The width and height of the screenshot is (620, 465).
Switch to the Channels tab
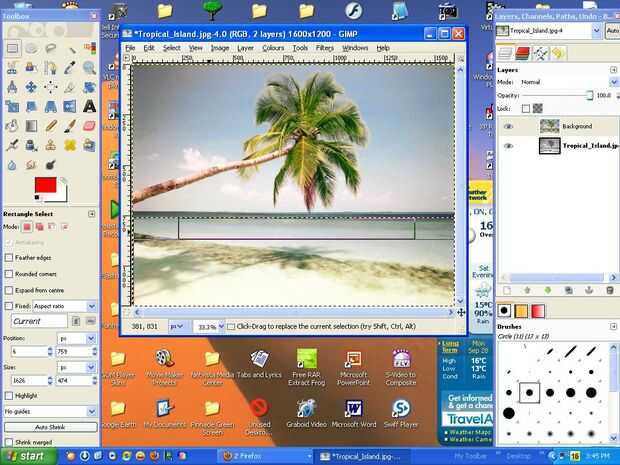pyautogui.click(x=523, y=53)
